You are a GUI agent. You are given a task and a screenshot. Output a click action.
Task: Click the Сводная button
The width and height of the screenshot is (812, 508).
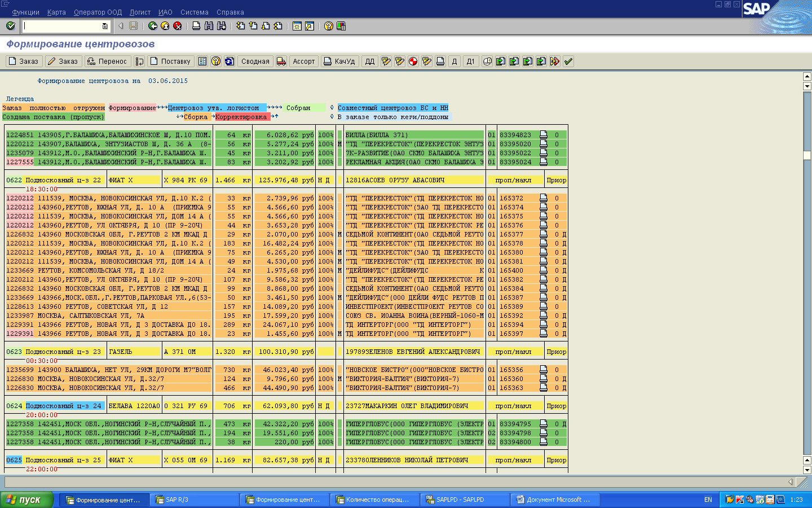coord(255,62)
